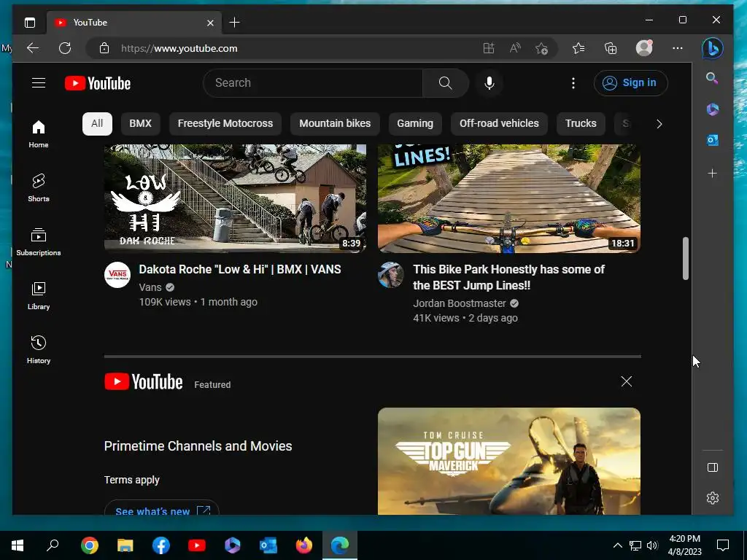Select the Mountain bikes chip
The height and width of the screenshot is (560, 747).
tap(335, 124)
